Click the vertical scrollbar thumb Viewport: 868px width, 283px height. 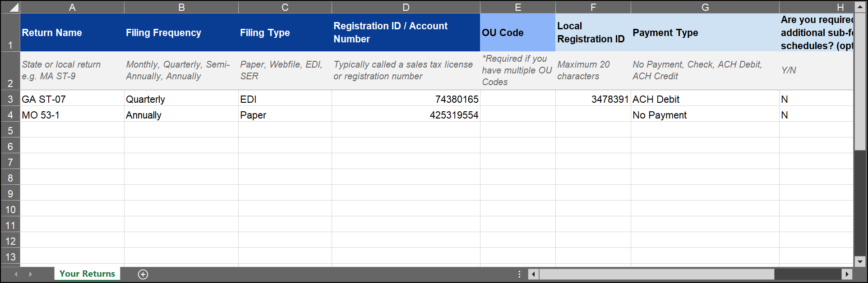coord(860,81)
